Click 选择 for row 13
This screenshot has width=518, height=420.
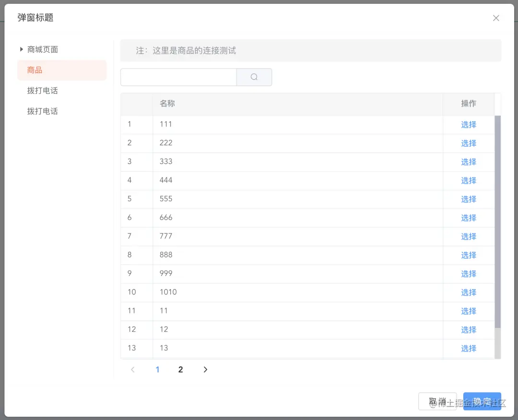pos(469,349)
